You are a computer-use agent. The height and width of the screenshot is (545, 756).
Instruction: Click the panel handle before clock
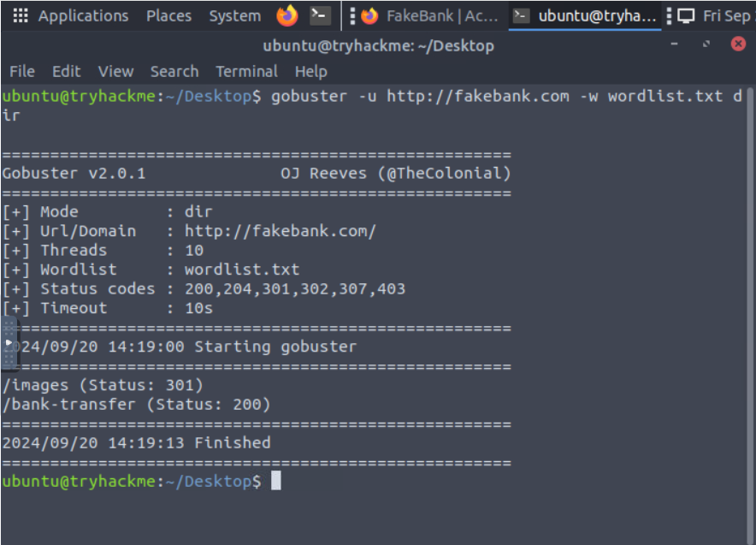pos(669,16)
